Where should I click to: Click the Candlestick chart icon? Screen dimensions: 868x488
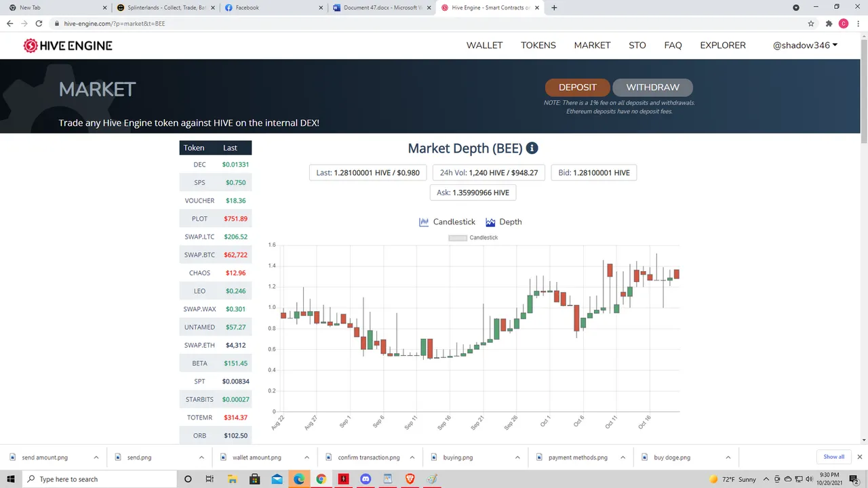click(425, 222)
